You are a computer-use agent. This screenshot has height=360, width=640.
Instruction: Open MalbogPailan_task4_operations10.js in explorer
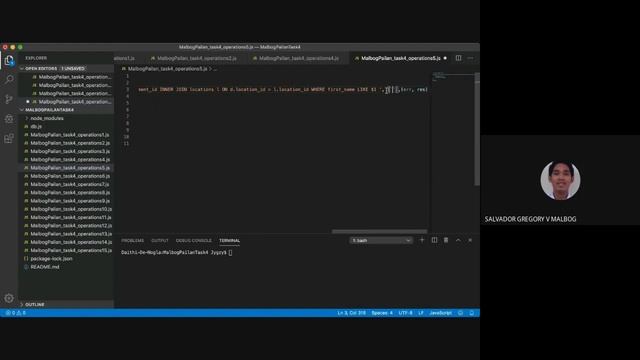click(x=70, y=209)
